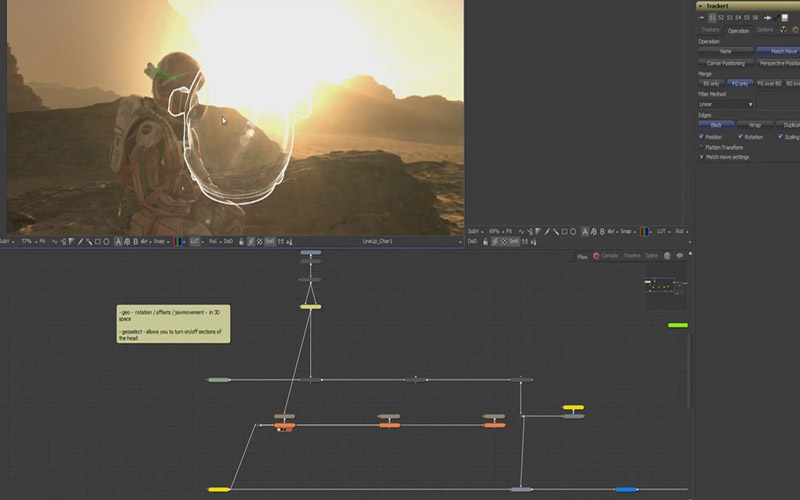Screen dimensions: 800x500
Task: Set Operation to None
Action: (x=726, y=52)
